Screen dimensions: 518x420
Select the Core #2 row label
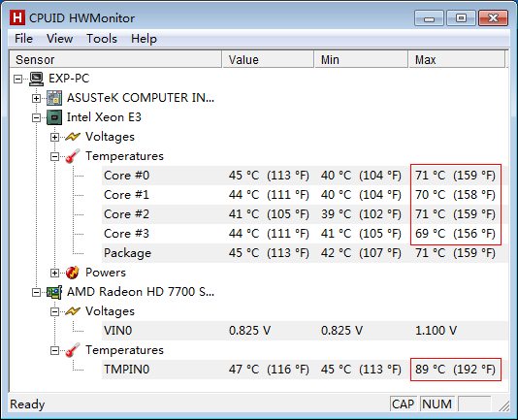(x=126, y=214)
